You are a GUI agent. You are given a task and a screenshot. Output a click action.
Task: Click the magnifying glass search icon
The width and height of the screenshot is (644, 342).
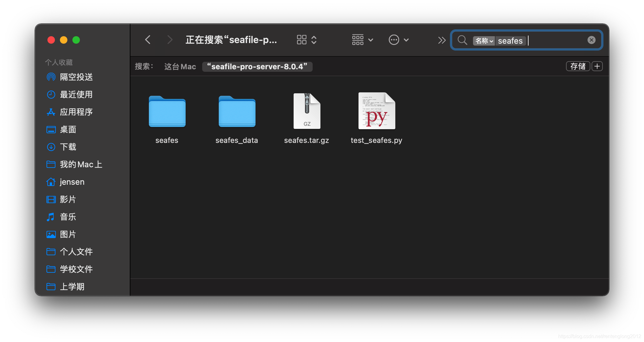[x=462, y=40]
